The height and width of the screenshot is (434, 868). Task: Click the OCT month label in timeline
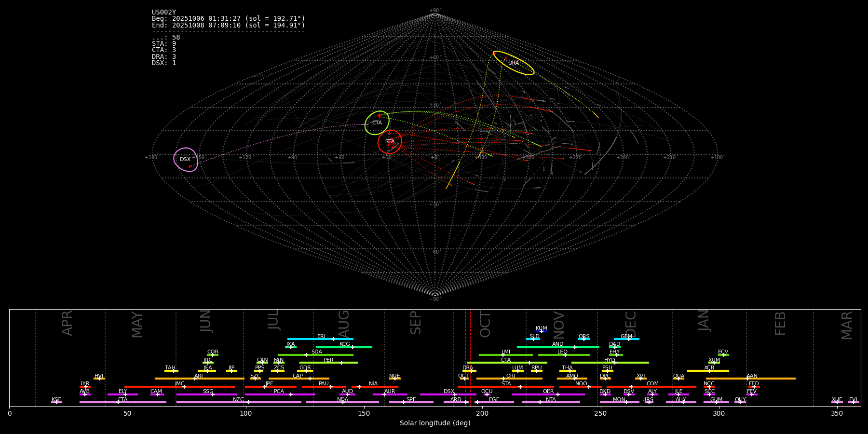click(486, 324)
